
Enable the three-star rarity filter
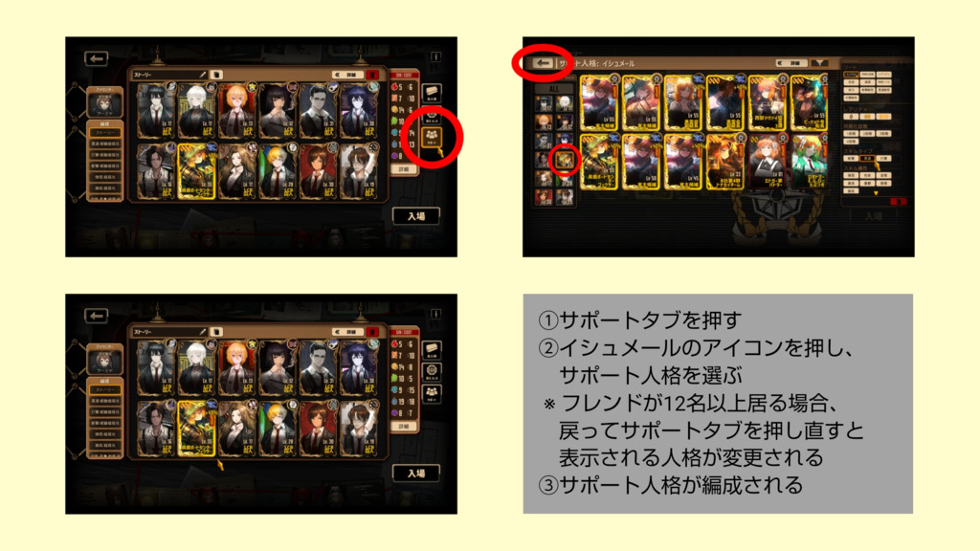[x=883, y=117]
